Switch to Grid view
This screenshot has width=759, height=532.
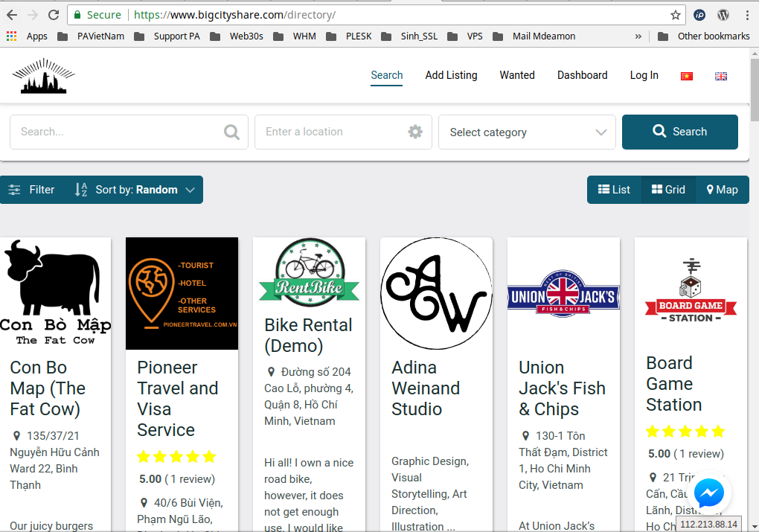click(668, 190)
